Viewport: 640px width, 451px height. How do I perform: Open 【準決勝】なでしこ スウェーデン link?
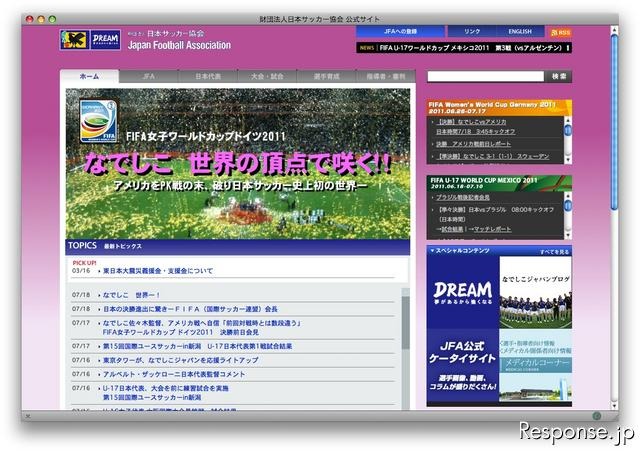click(493, 156)
